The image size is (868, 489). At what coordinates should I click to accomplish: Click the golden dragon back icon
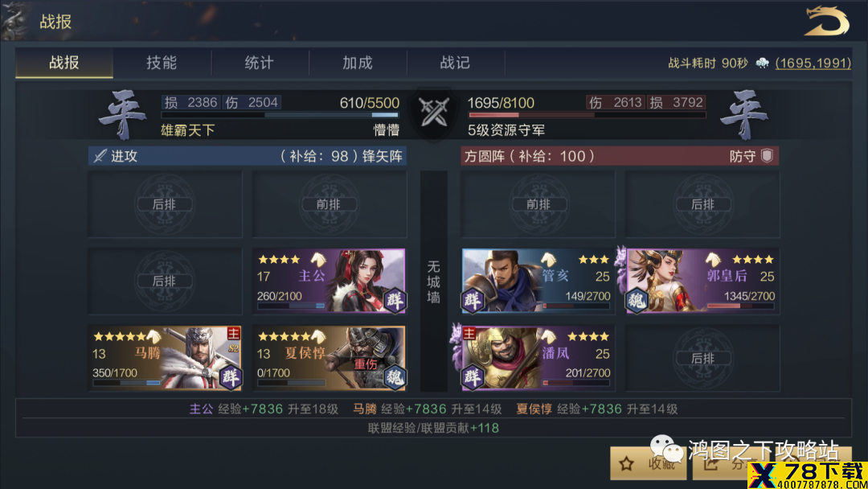point(826,21)
